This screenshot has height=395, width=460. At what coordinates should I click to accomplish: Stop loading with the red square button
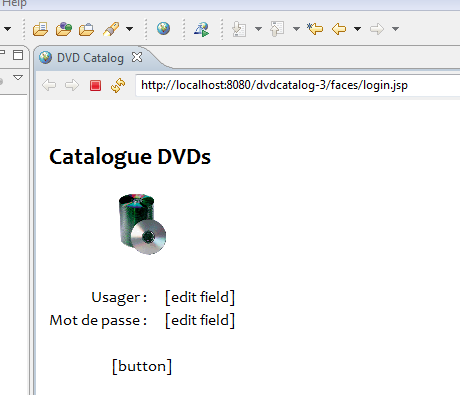point(95,85)
